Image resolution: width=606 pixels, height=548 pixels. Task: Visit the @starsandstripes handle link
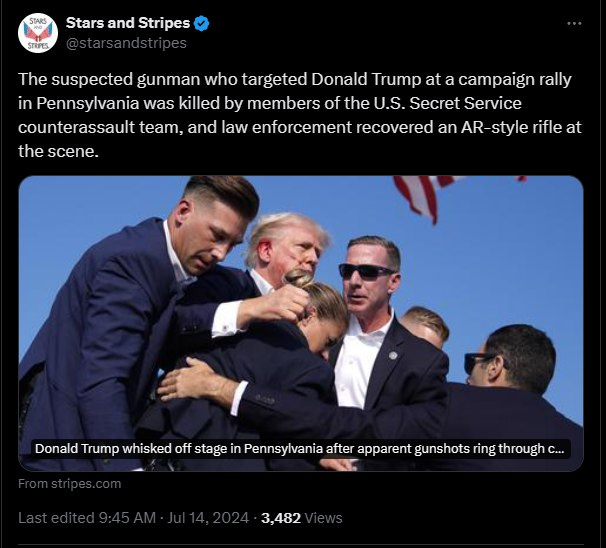pos(126,43)
